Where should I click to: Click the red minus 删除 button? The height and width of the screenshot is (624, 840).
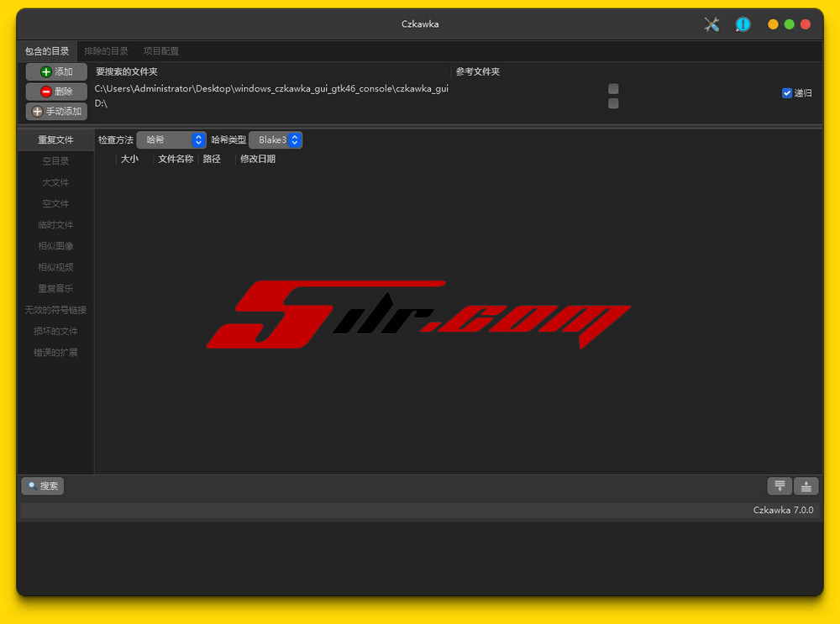pyautogui.click(x=56, y=92)
